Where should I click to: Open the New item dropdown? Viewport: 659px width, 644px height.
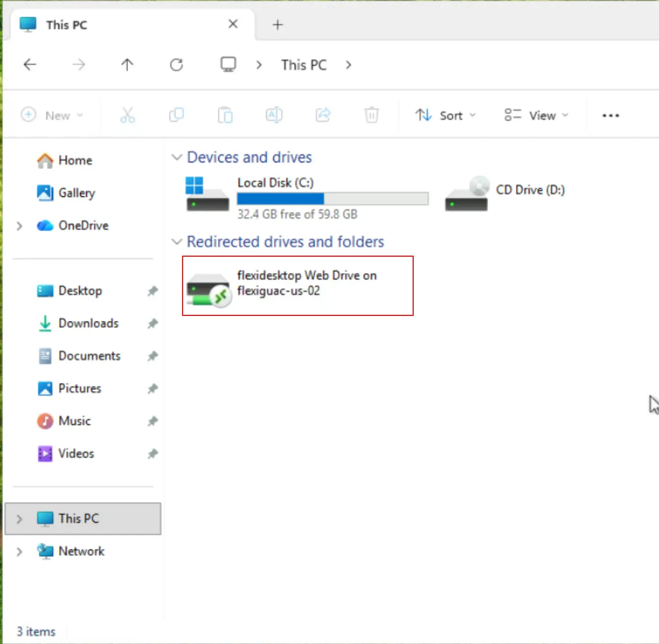click(x=52, y=115)
